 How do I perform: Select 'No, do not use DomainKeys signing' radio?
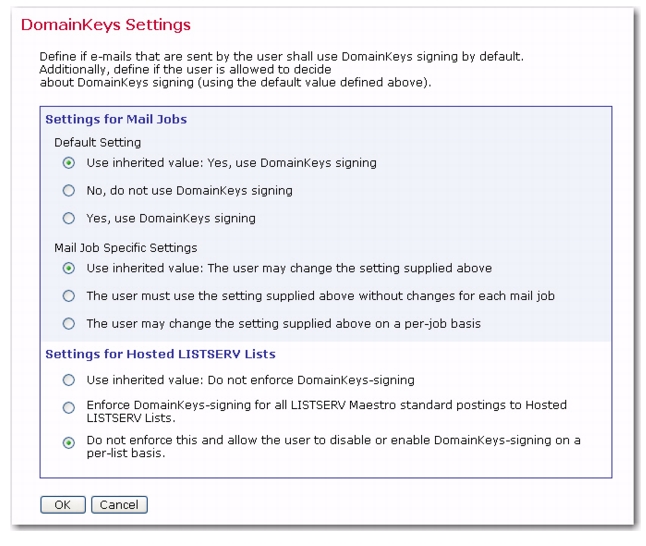pos(69,191)
